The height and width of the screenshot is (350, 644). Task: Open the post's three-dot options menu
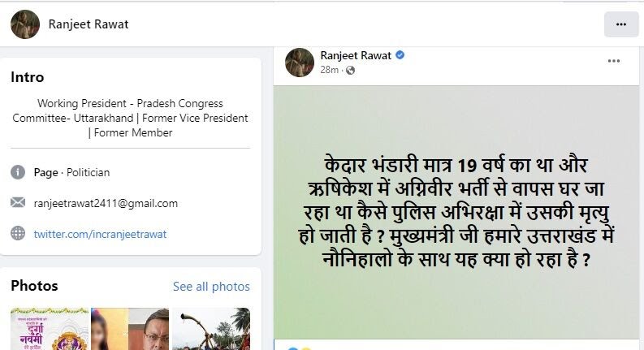[x=614, y=61]
